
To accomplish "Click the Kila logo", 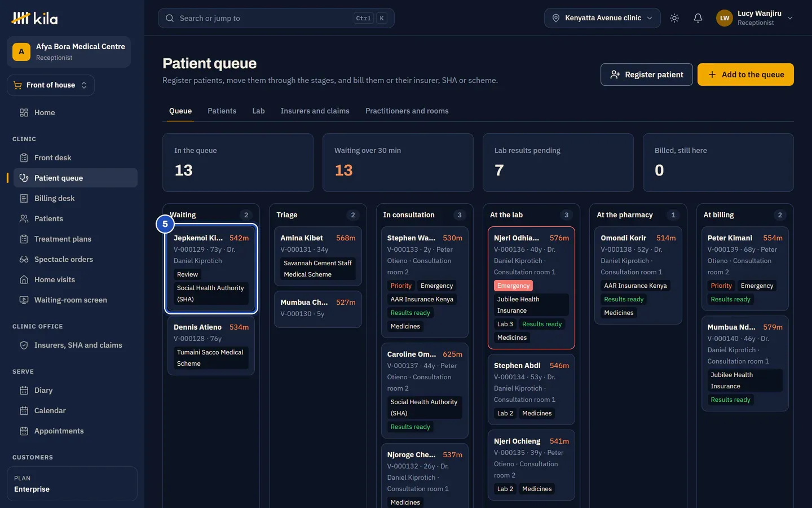I will 34,18.
